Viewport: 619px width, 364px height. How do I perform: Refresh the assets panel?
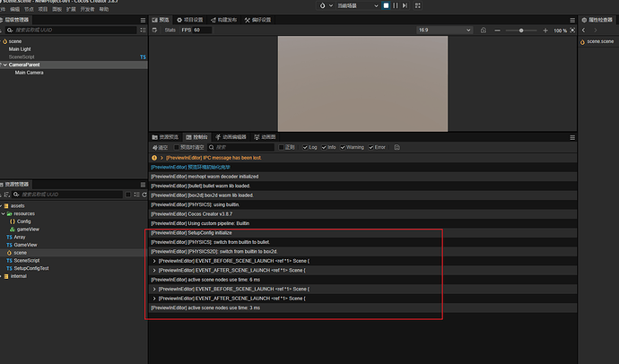click(144, 195)
